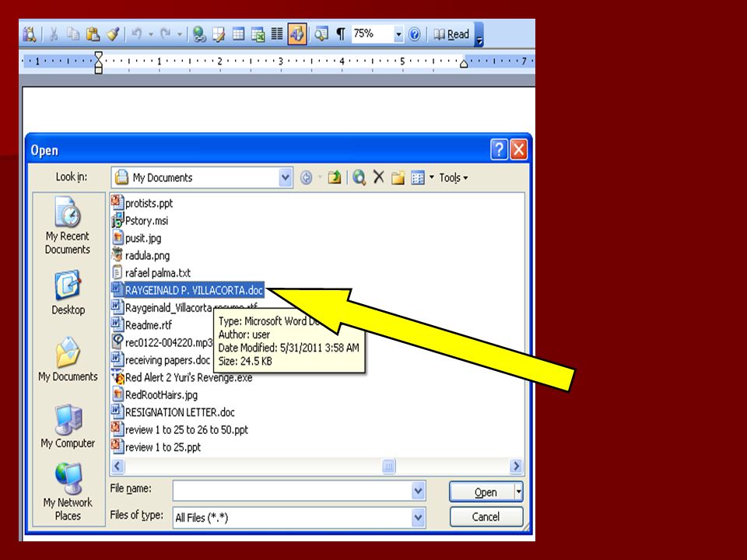Expand the Undo history dropdown arrow
This screenshot has height=560, width=747.
[x=150, y=34]
